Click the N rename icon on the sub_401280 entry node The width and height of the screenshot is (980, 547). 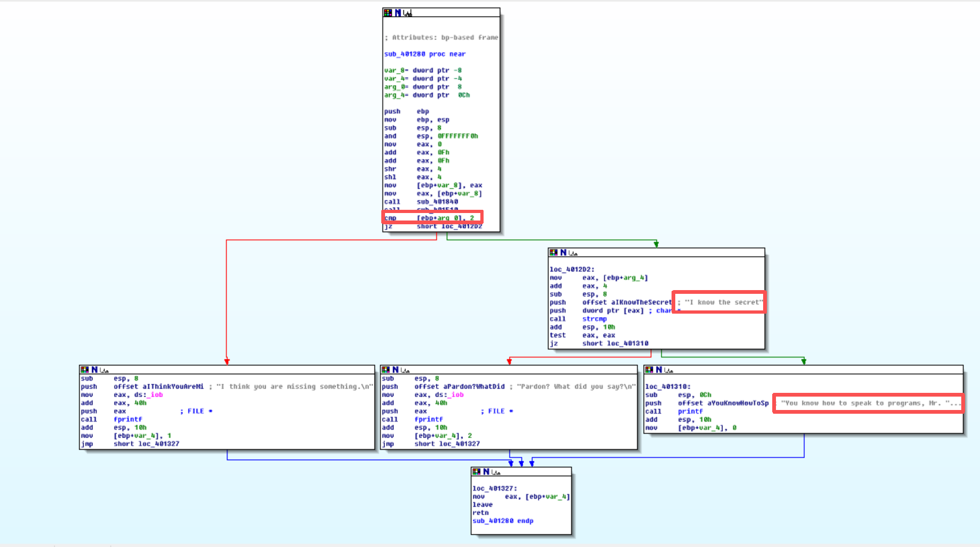click(x=398, y=13)
